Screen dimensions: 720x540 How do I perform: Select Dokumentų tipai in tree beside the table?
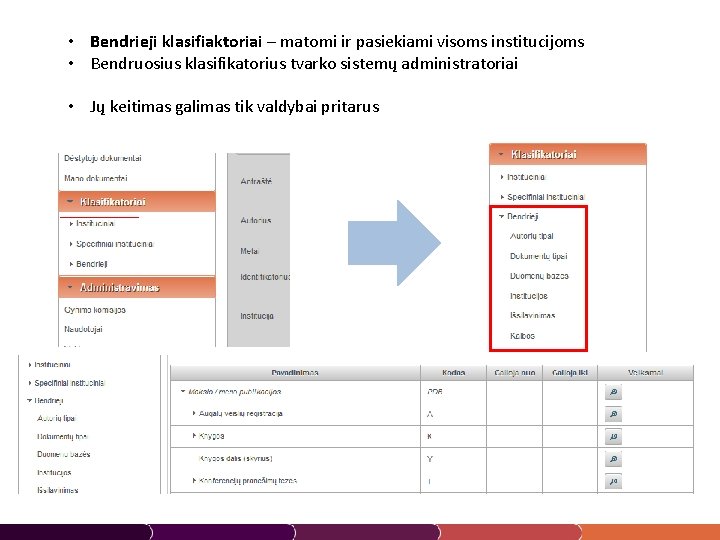[x=62, y=436]
